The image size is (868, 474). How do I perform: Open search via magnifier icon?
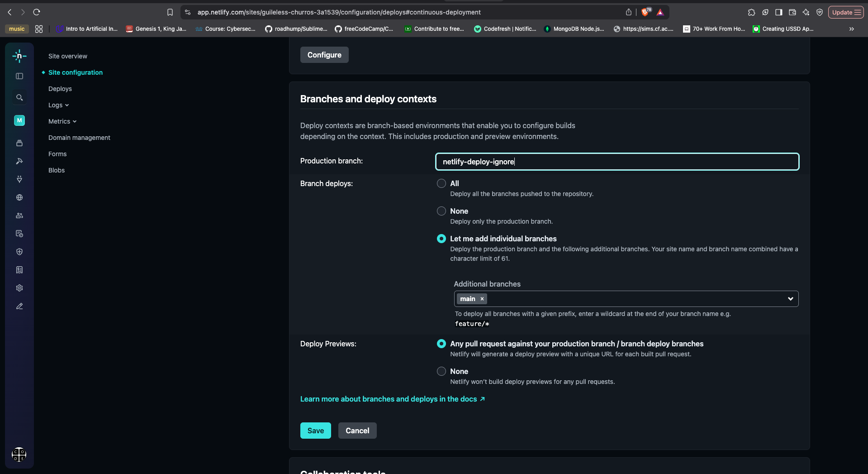pyautogui.click(x=19, y=97)
